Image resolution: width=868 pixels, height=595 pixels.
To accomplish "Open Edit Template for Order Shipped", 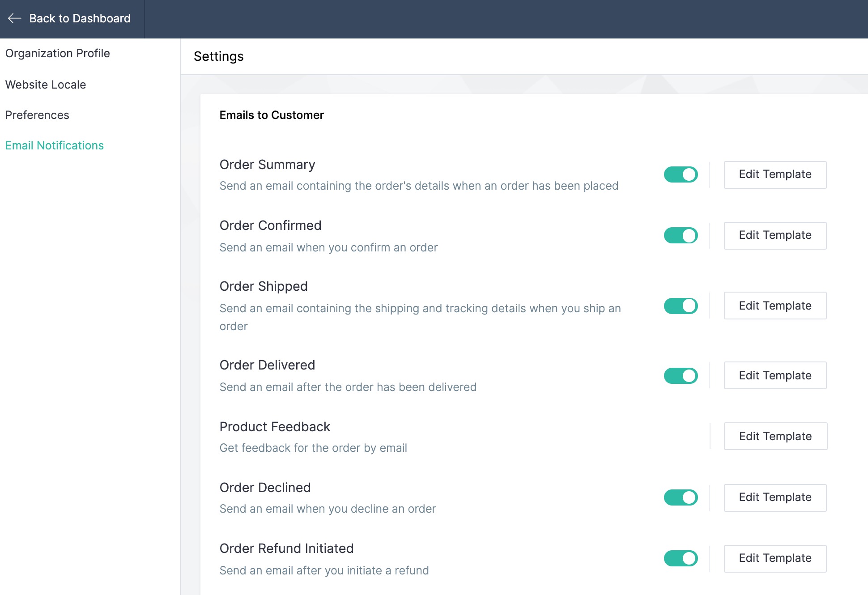I will (x=775, y=306).
